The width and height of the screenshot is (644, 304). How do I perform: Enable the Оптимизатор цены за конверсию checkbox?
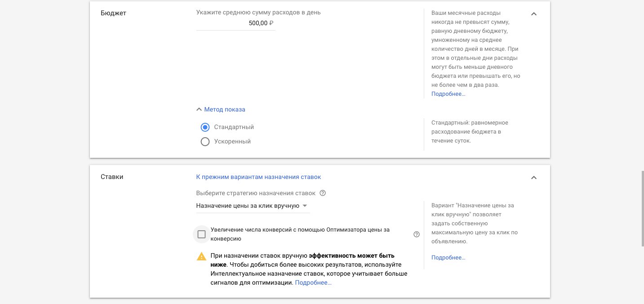(x=201, y=234)
